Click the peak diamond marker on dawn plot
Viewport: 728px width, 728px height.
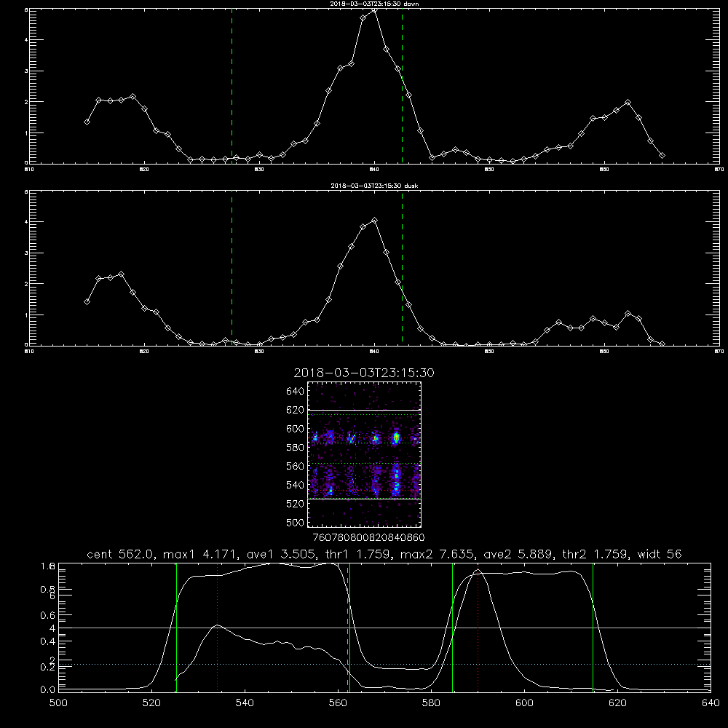point(374,10)
